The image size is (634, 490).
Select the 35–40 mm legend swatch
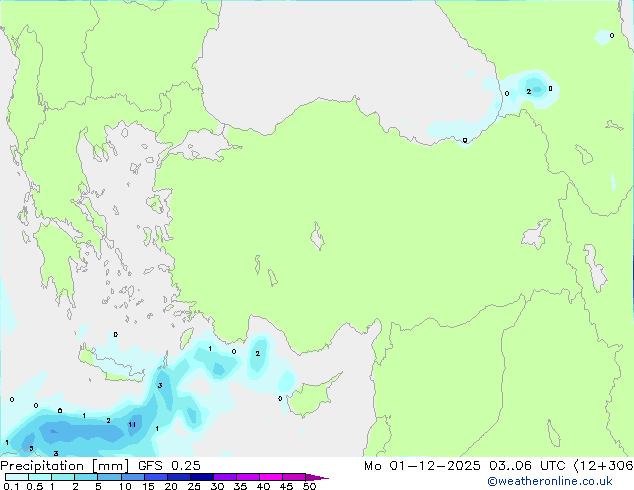[x=247, y=477]
